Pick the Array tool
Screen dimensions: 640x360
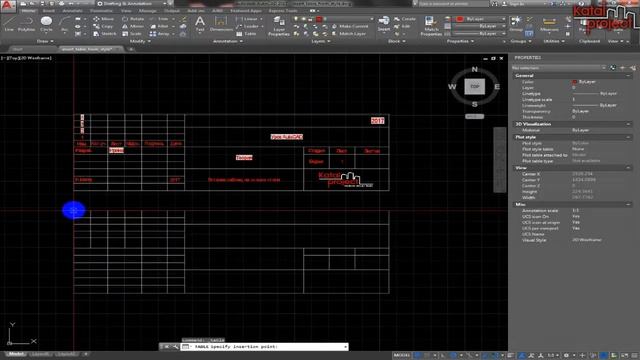[160, 33]
